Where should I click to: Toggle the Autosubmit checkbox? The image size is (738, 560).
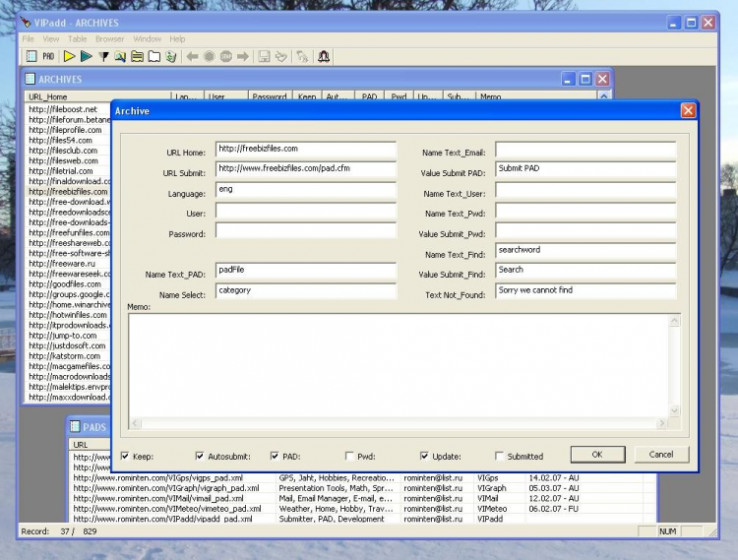[200, 456]
